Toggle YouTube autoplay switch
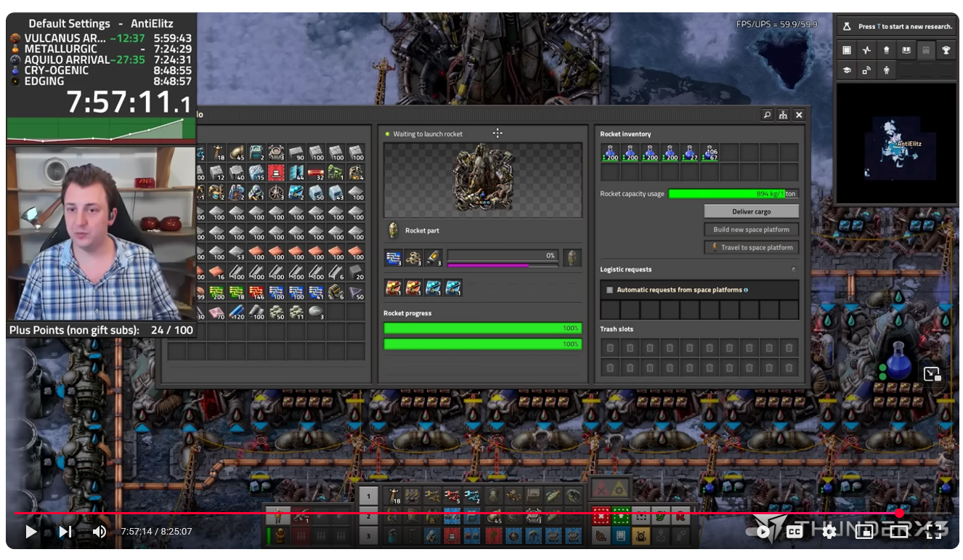This screenshot has height=560, width=963. [760, 532]
